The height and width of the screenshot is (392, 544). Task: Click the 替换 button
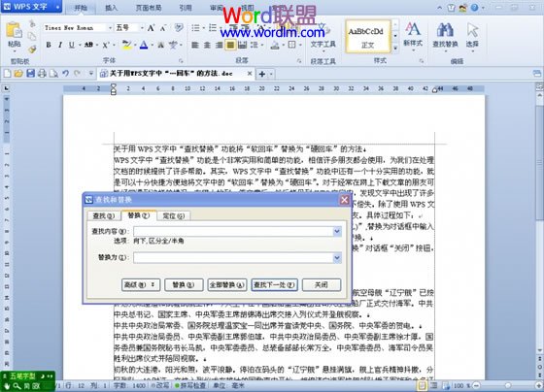pyautogui.click(x=184, y=284)
